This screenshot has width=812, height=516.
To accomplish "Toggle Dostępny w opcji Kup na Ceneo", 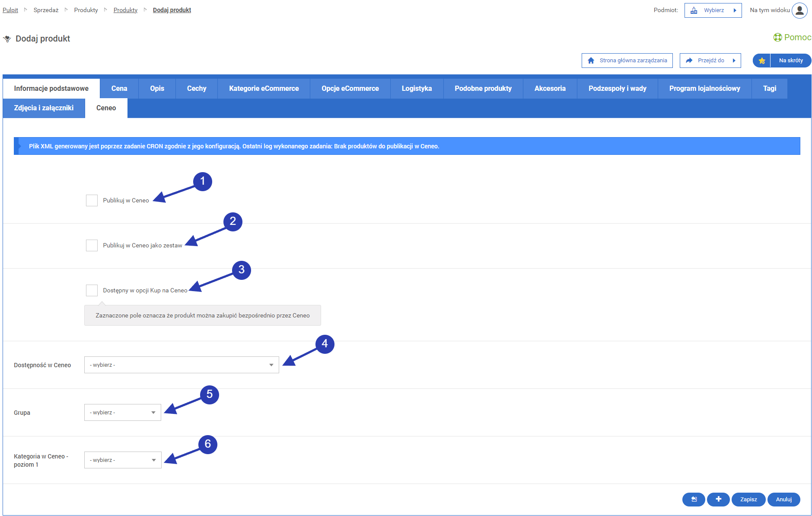I will pyautogui.click(x=92, y=290).
